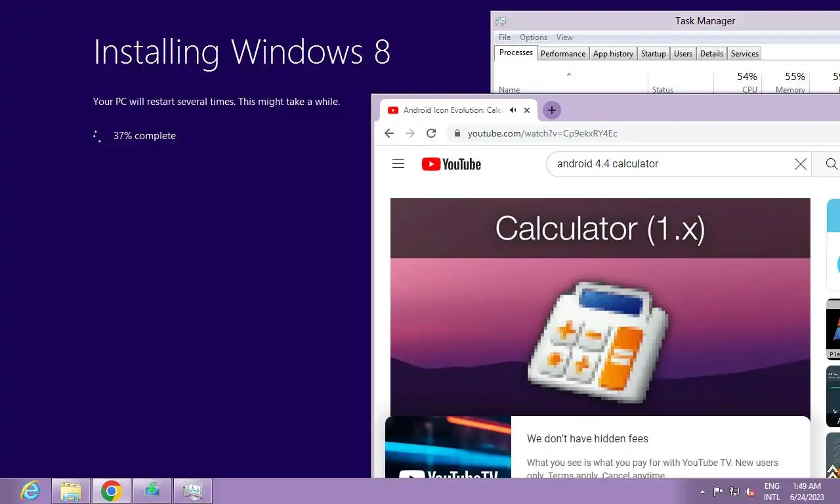Open Task Manager File menu
Screen dimensions: 840x504
coord(505,37)
